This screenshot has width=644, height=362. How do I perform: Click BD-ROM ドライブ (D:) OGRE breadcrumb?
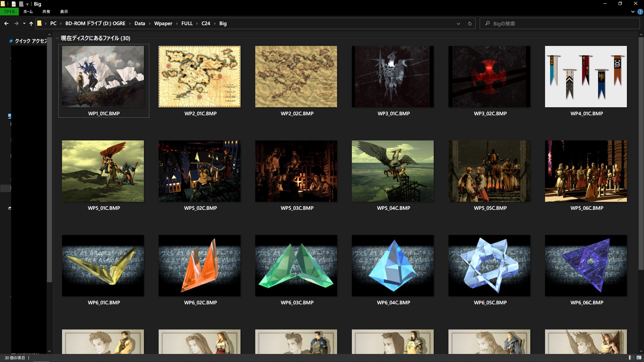pos(95,23)
